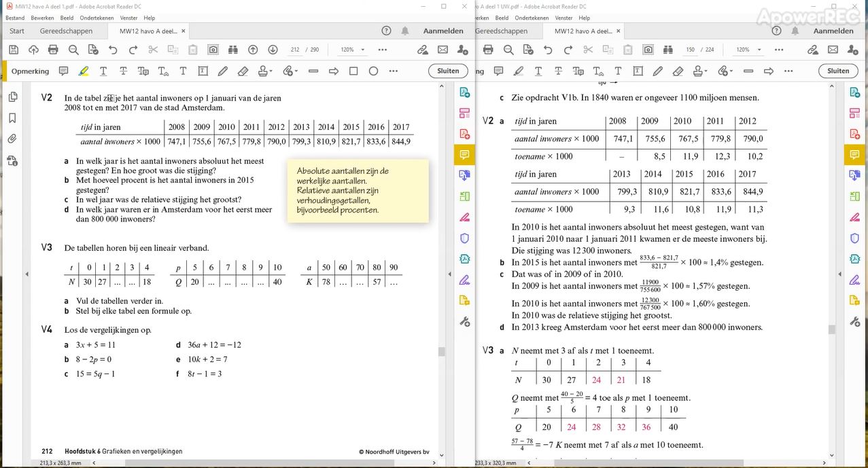Screen dimensions: 868x468
Task: Go to previous page in left window
Action: coord(253,50)
